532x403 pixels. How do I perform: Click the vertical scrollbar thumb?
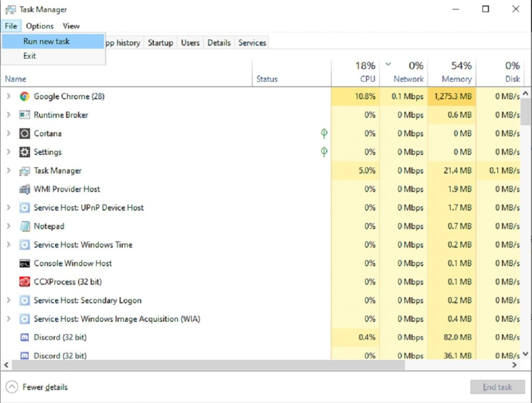tap(526, 112)
